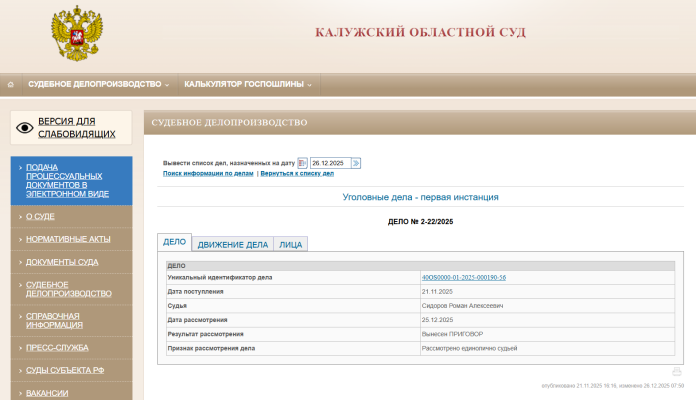Open the calendar date picker icon
696x400 pixels.
(303, 163)
